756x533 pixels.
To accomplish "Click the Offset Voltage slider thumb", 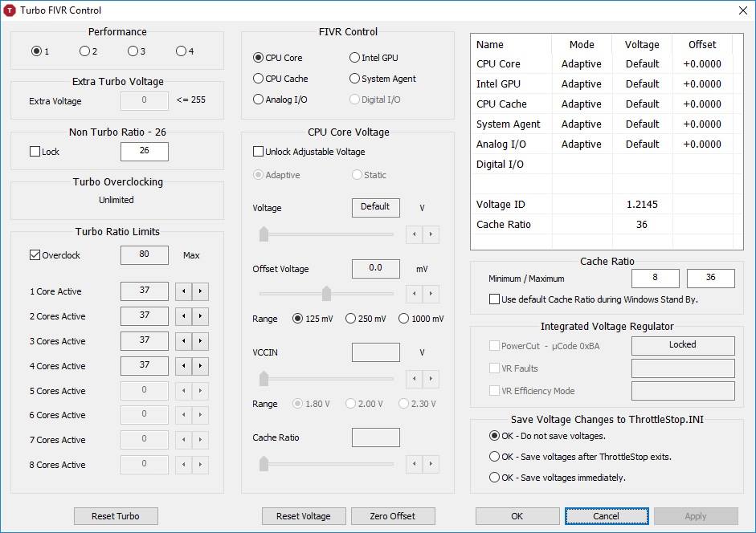I will 326,293.
